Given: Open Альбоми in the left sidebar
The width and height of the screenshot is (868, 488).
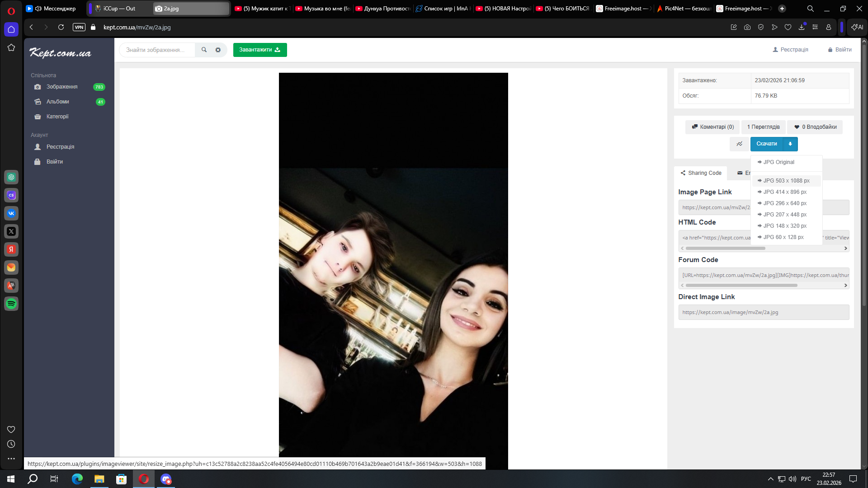Looking at the screenshot, I should [57, 102].
